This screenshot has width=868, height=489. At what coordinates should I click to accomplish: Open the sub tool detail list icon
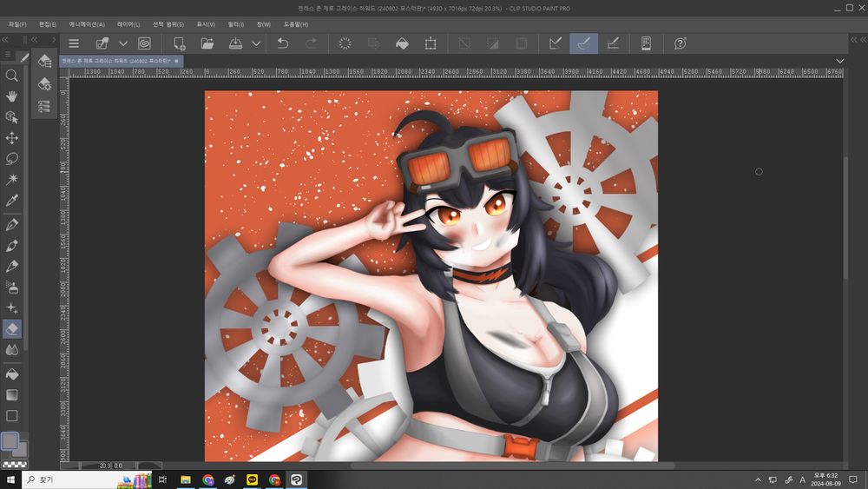coord(45,106)
